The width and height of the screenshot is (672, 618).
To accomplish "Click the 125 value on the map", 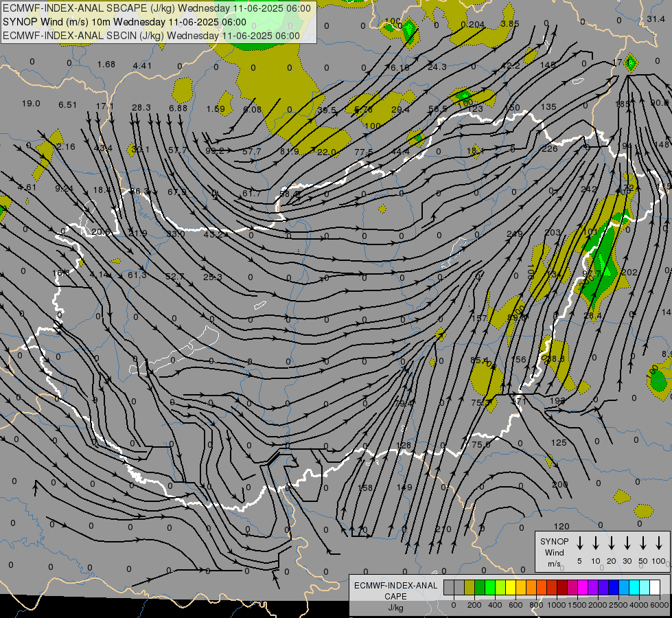I will [559, 443].
